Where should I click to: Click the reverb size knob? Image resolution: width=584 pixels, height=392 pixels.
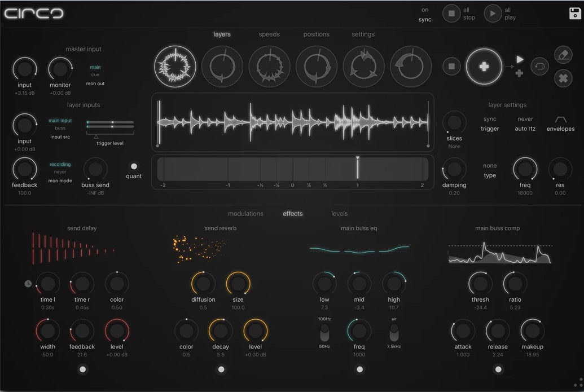[238, 284]
